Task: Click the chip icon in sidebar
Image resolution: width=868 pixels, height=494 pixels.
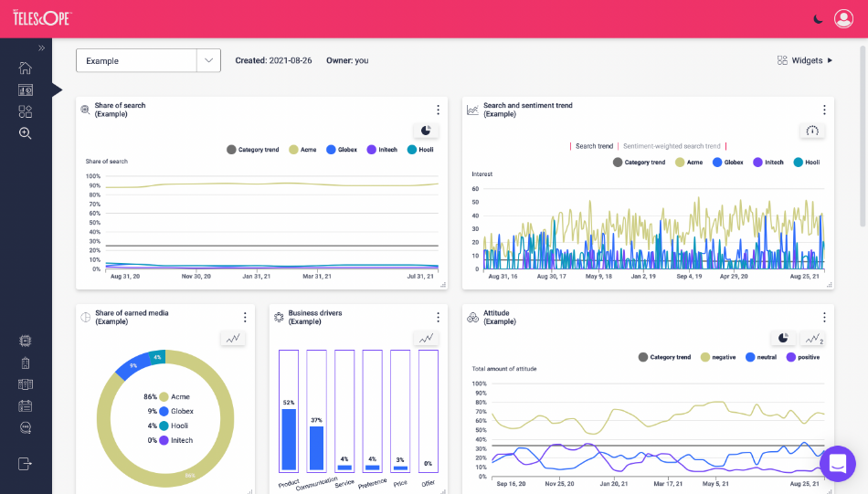Action: pyautogui.click(x=26, y=341)
